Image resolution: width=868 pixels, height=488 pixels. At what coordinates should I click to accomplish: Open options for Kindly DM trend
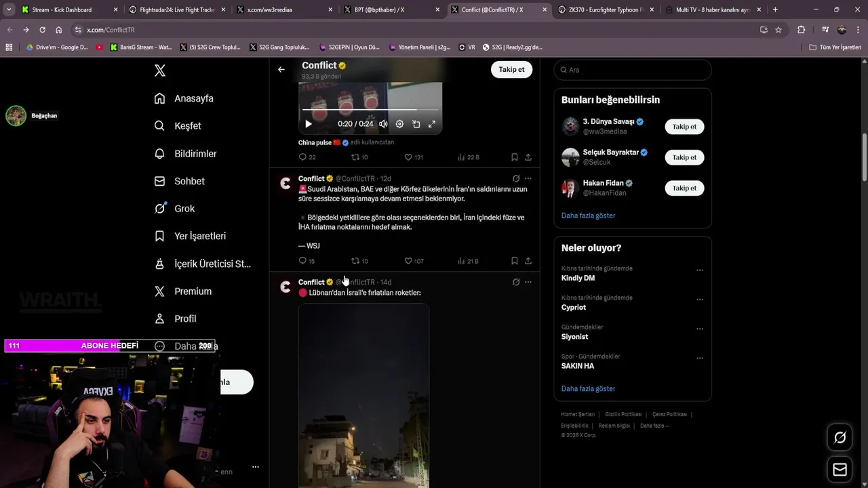(699, 270)
